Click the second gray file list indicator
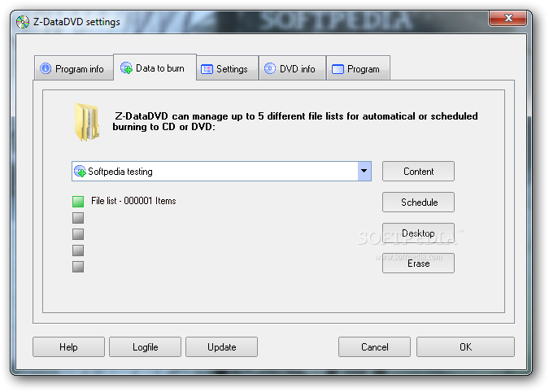 pos(78,218)
